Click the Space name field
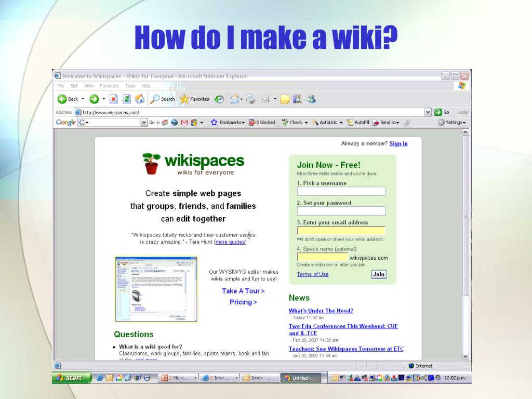 pos(323,257)
